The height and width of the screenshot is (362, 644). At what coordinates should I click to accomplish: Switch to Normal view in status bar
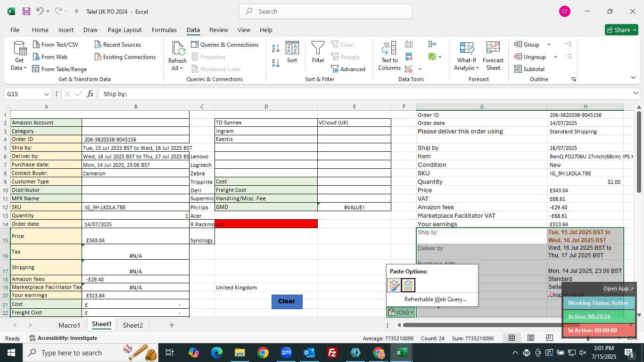[512, 338]
